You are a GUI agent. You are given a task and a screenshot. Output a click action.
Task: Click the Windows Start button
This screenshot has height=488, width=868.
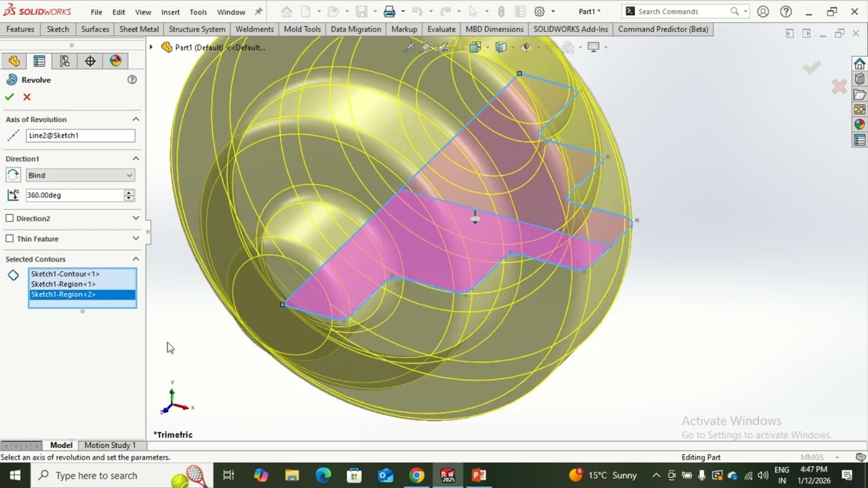pyautogui.click(x=15, y=475)
